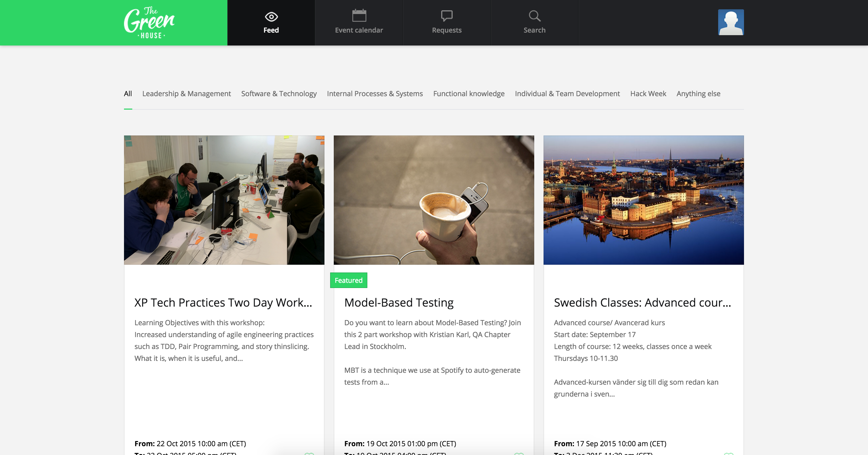The width and height of the screenshot is (868, 455).
Task: Click the office workshop photo thumbnail
Action: [x=224, y=200]
